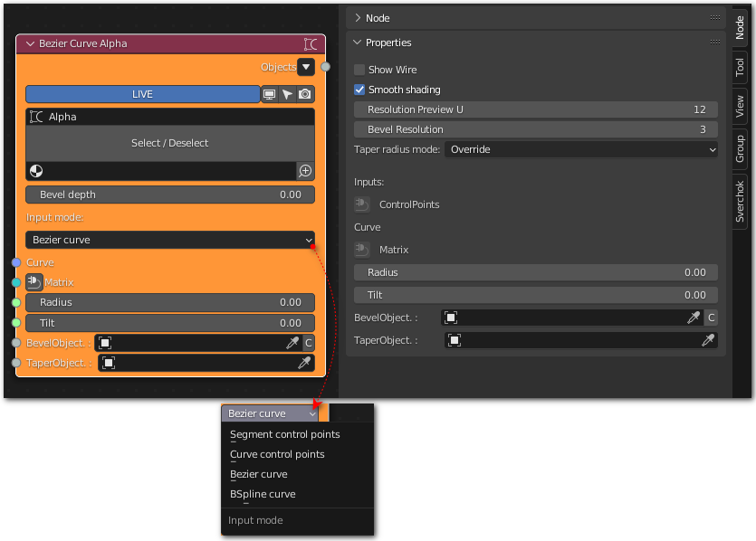
Task: Click the Alpha object name field
Action: [x=170, y=117]
